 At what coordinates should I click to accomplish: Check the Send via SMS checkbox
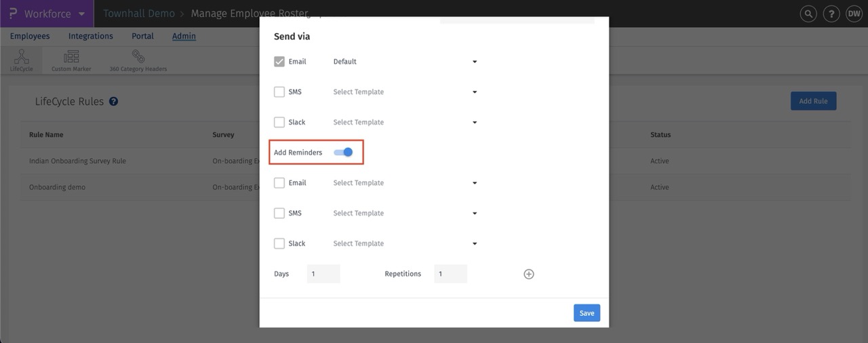click(279, 92)
